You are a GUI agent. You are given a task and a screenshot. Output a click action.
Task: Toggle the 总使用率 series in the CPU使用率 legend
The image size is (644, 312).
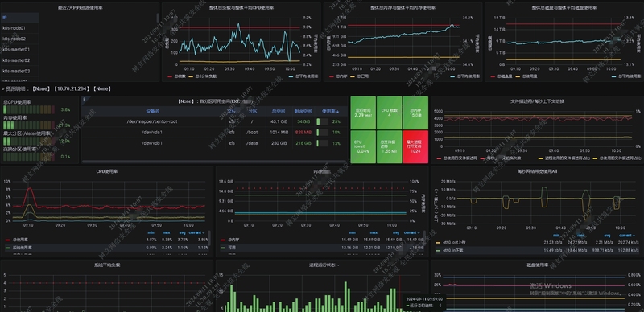pos(19,240)
